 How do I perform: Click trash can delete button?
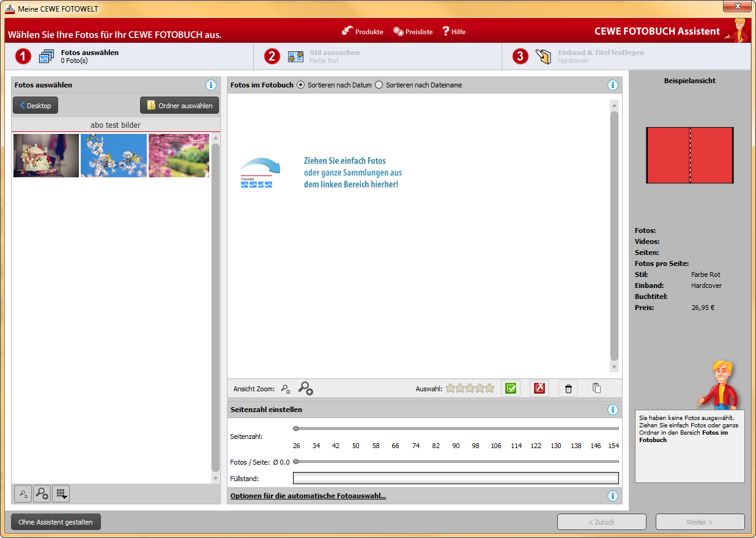pyautogui.click(x=568, y=388)
